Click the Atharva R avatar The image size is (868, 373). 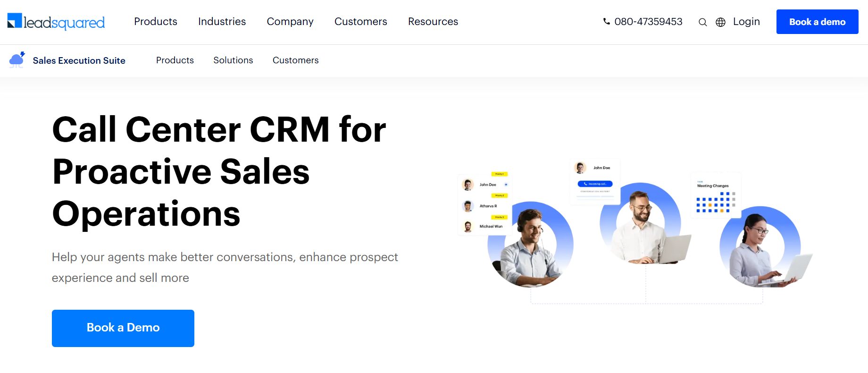468,206
